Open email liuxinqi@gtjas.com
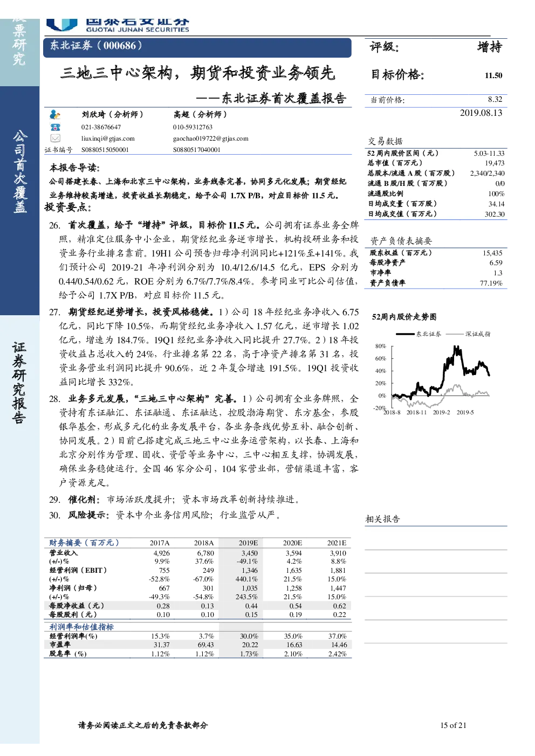Viewport: 535px width, 756px height. click(108, 138)
